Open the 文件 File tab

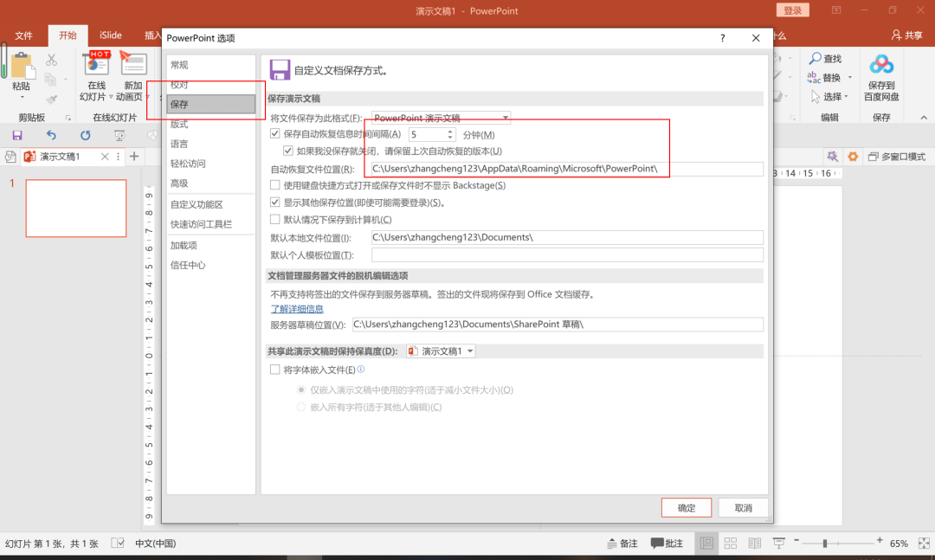pos(24,35)
